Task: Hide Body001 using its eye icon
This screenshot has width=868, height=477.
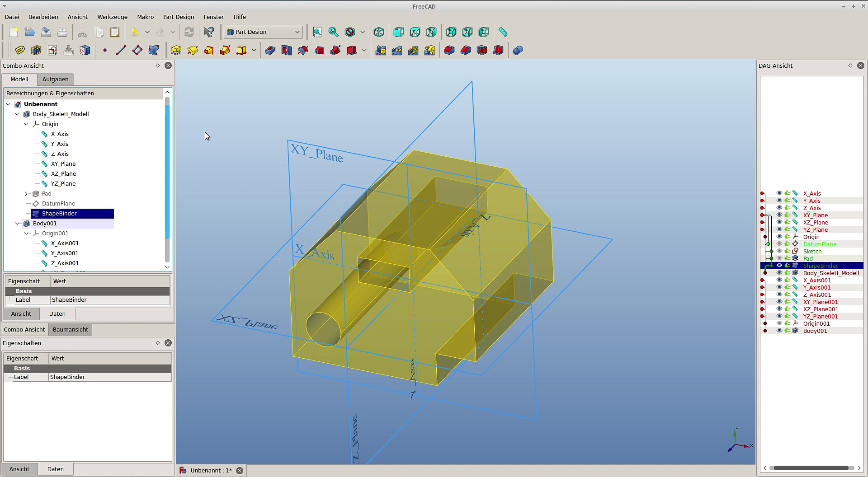Action: click(x=779, y=331)
